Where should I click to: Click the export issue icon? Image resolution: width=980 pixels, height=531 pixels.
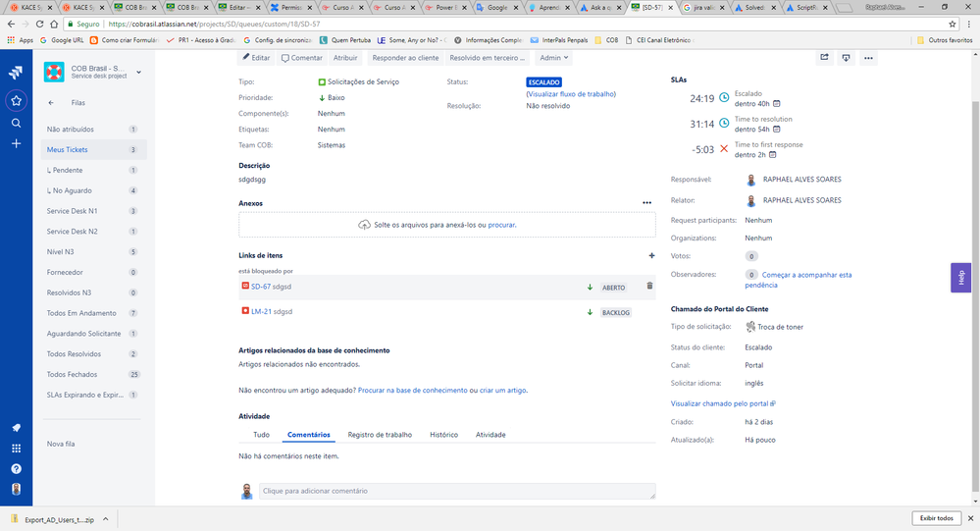(x=846, y=58)
